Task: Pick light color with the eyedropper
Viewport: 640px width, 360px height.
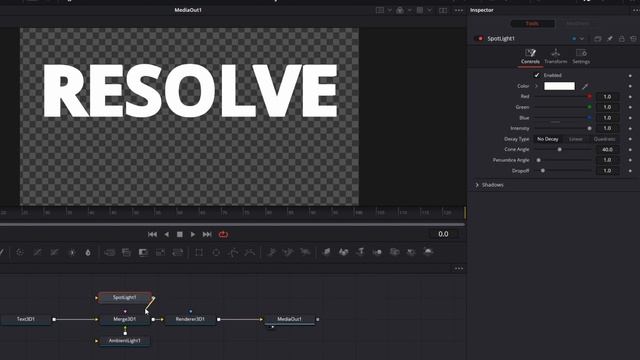Action: pos(585,86)
